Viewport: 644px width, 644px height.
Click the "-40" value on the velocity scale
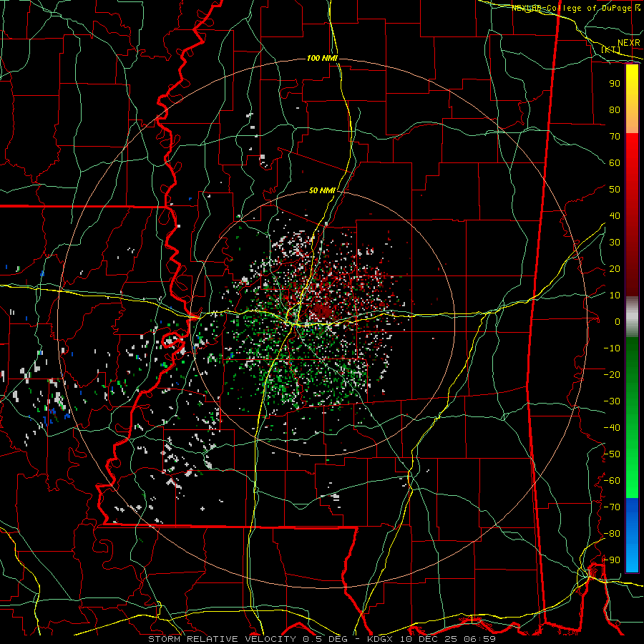[612, 428]
